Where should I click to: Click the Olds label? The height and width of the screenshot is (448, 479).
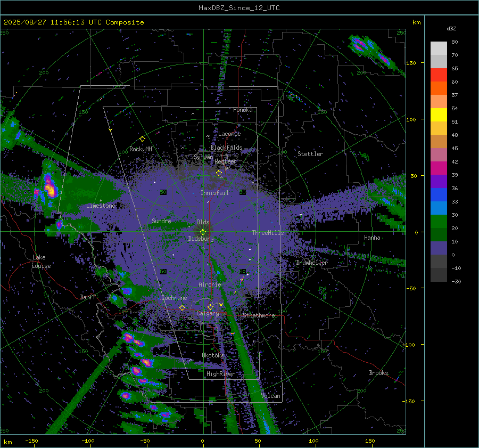click(203, 222)
